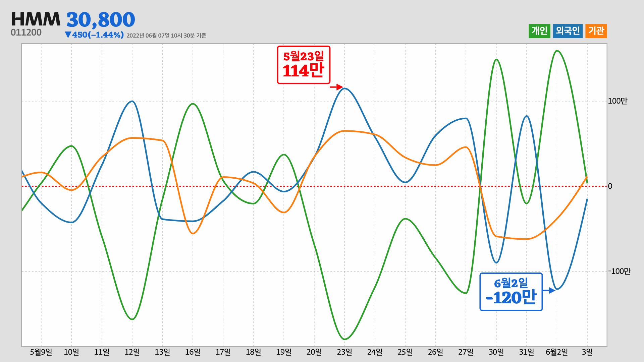This screenshot has width=644, height=362.
Task: Click the 17일 x-axis date
Action: tap(223, 352)
